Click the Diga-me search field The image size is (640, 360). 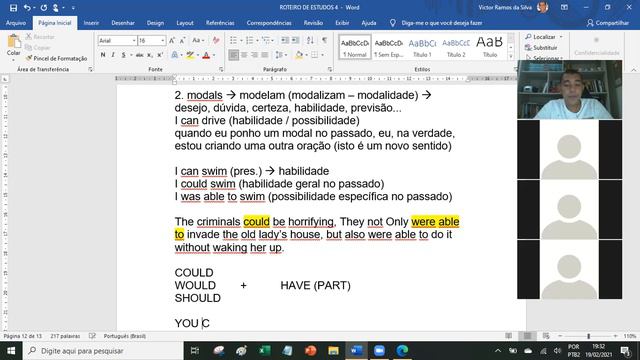pos(442,23)
